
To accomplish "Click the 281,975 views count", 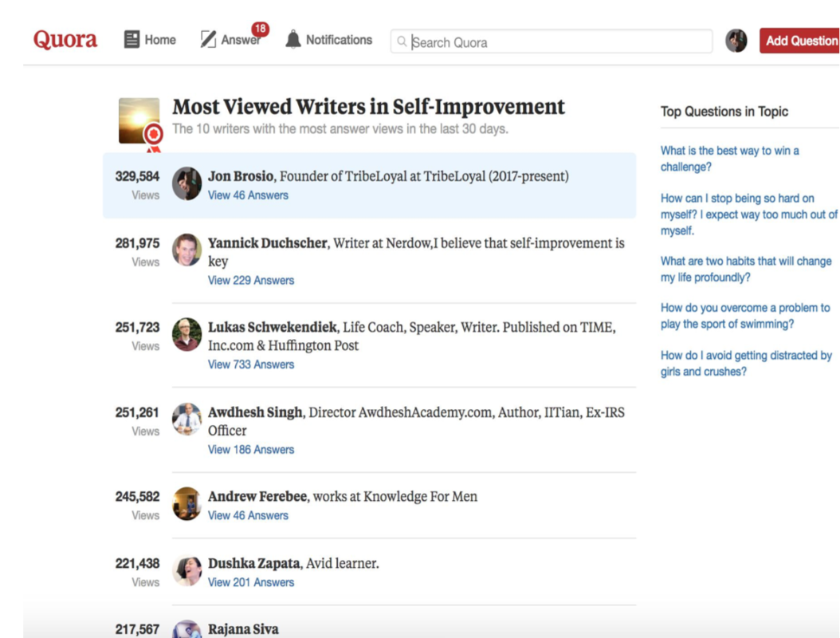I will [x=137, y=243].
